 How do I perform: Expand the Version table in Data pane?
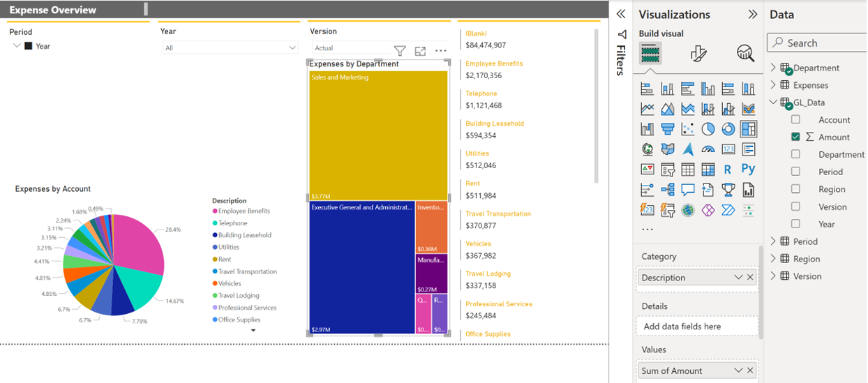click(772, 276)
